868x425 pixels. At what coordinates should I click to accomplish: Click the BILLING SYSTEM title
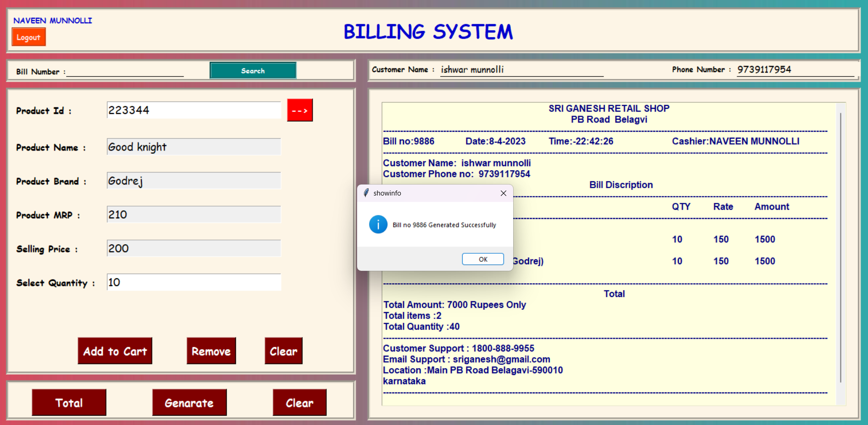pos(428,32)
